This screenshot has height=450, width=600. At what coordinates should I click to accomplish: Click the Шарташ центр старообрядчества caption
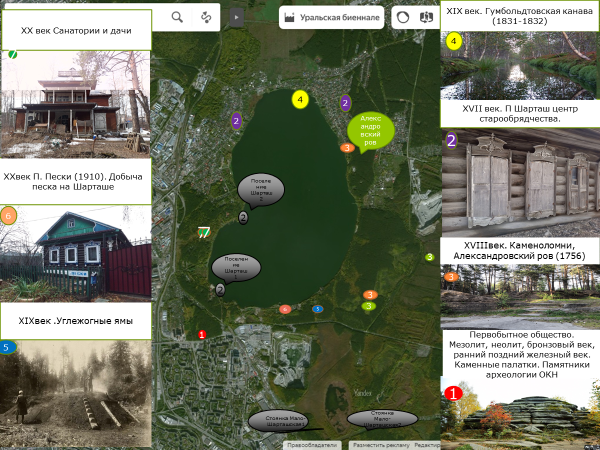tap(520, 114)
